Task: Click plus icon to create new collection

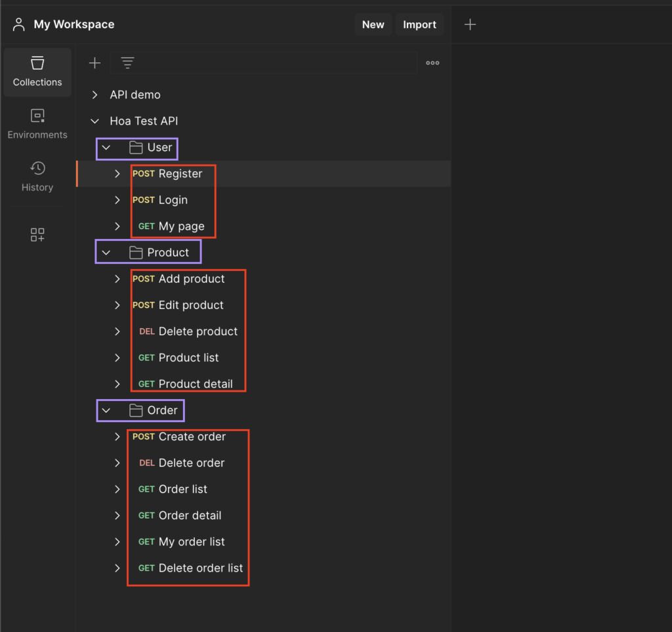Action: click(94, 63)
